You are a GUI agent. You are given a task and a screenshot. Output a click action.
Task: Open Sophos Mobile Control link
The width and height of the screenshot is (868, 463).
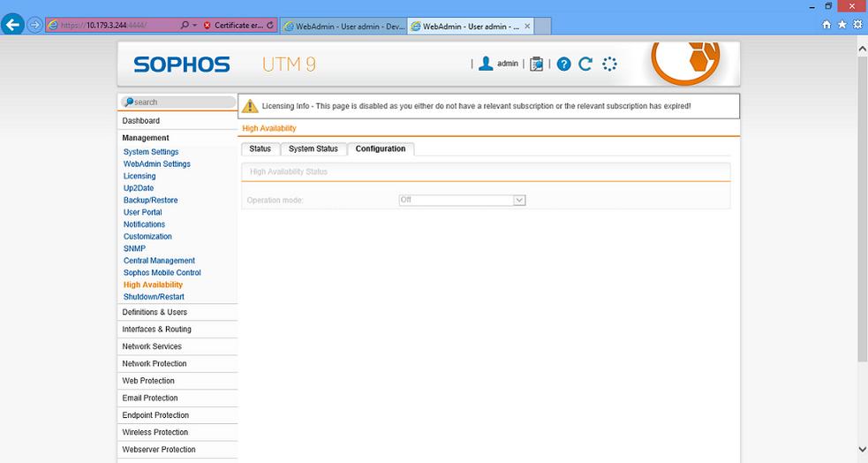pos(162,272)
